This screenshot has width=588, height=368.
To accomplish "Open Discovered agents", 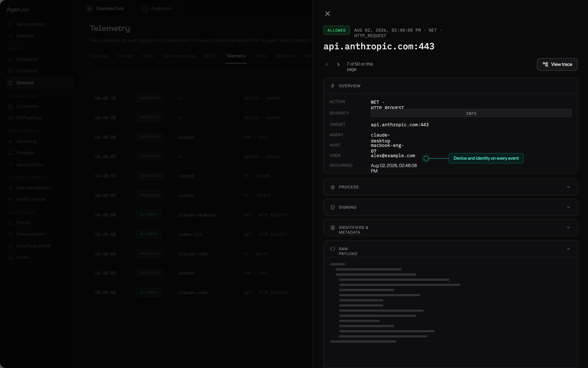I will 27,59.
